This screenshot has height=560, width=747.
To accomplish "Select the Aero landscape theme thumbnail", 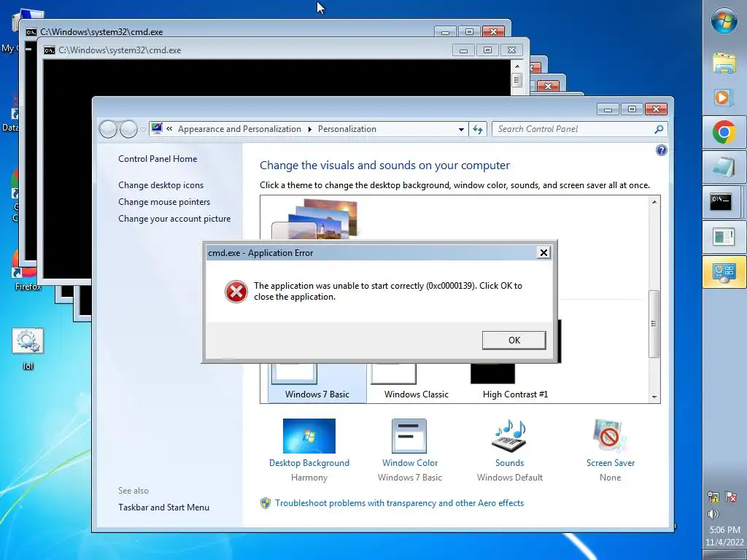I will click(x=314, y=219).
